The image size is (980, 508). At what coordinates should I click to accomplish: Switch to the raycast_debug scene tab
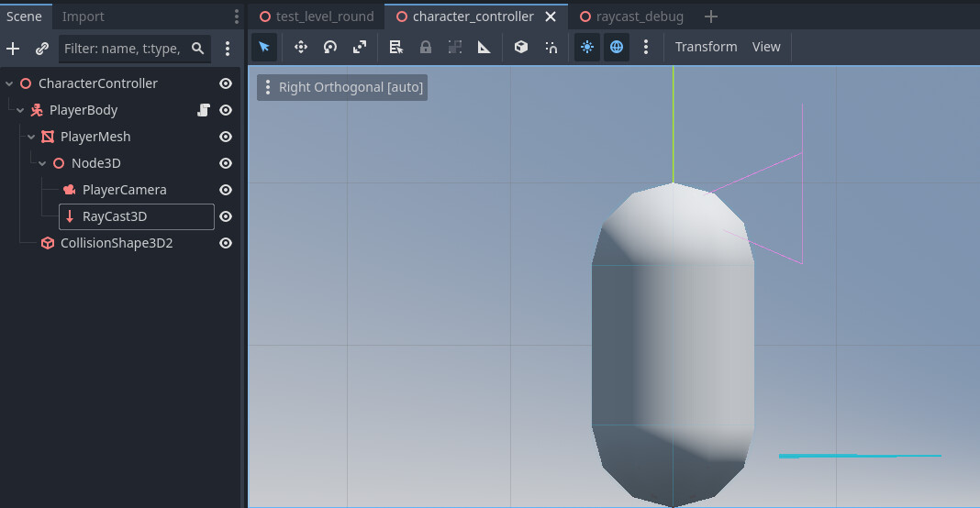(631, 17)
